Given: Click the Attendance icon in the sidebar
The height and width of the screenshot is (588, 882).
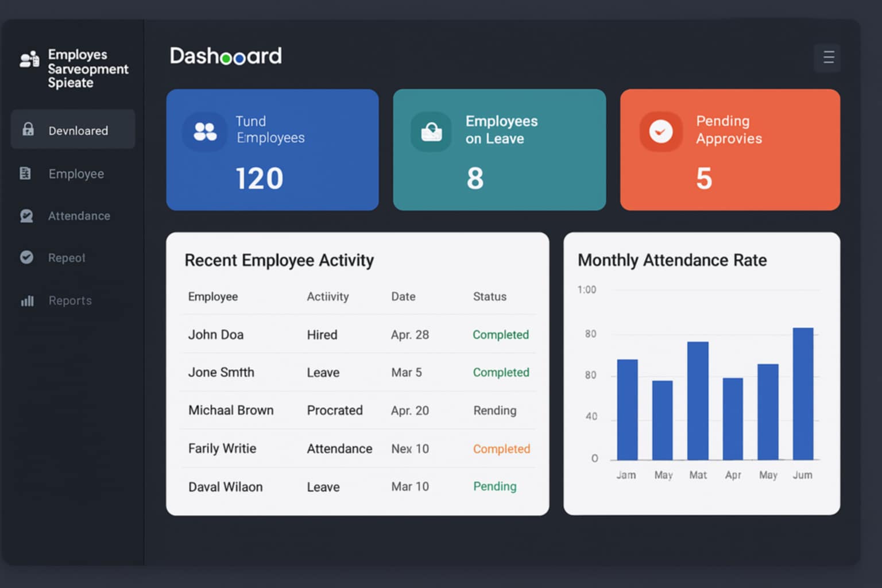Looking at the screenshot, I should pos(26,216).
